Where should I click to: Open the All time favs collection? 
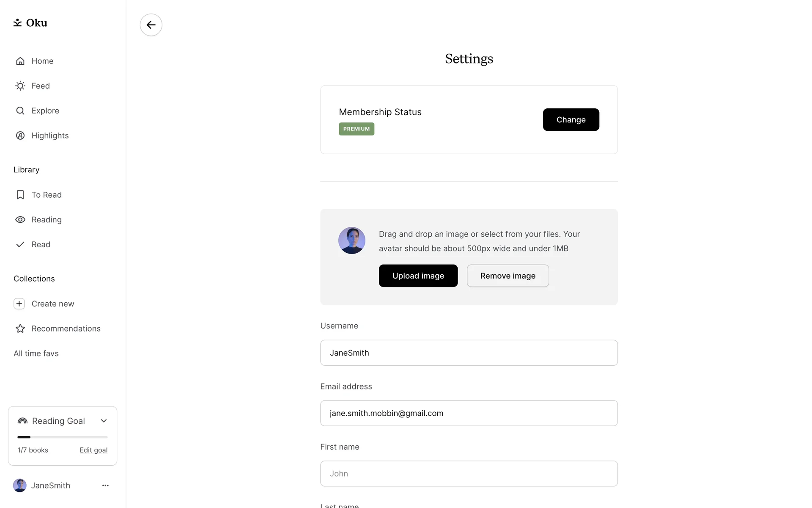pyautogui.click(x=36, y=353)
